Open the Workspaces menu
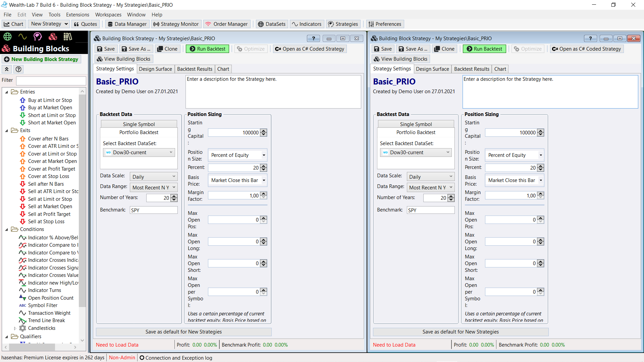Screen dimensions: 644x362 point(108,15)
